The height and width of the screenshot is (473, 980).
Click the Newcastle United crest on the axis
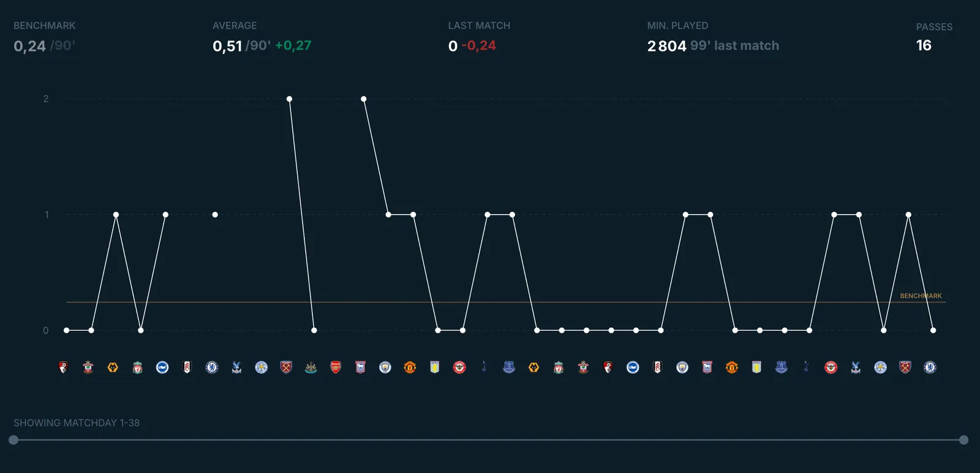click(x=311, y=367)
